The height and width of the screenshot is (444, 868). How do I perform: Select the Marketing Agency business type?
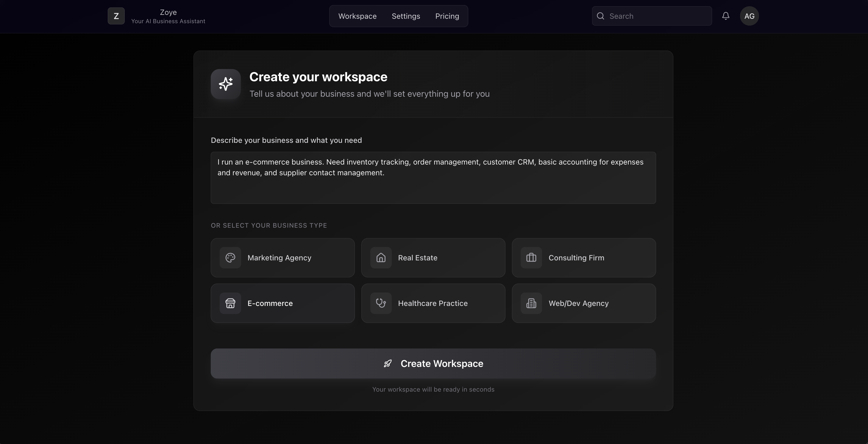pyautogui.click(x=282, y=258)
